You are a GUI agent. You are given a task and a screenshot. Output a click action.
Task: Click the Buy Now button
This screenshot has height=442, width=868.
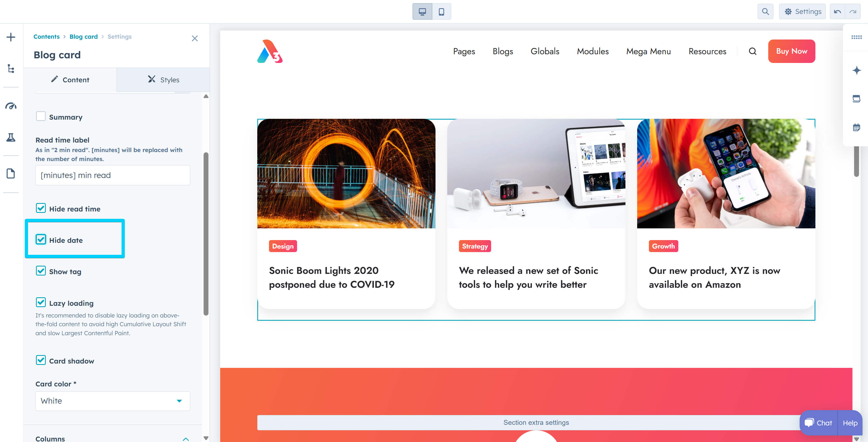tap(791, 51)
